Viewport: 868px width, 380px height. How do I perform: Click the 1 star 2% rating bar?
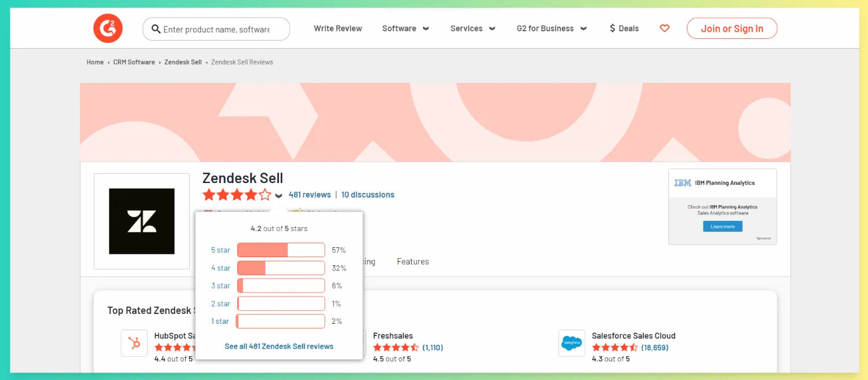point(281,321)
